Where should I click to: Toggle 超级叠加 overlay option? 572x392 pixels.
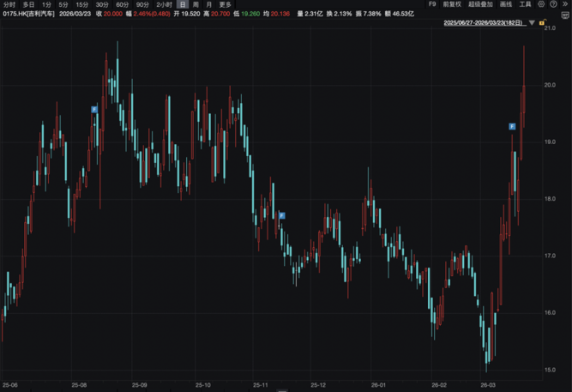[480, 4]
